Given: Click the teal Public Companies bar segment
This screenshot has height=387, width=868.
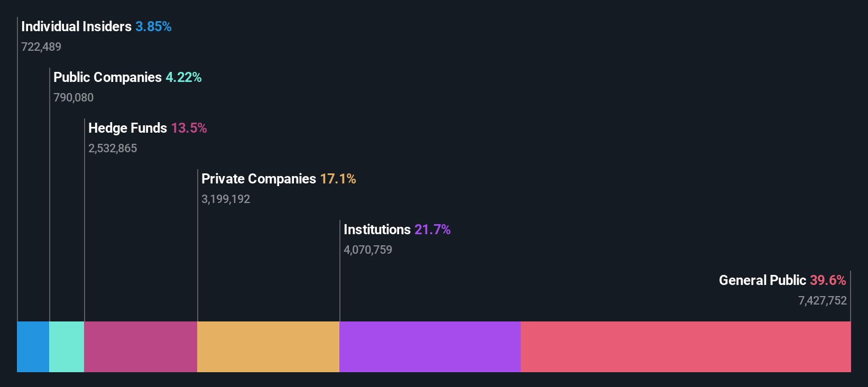Looking at the screenshot, I should (67, 346).
